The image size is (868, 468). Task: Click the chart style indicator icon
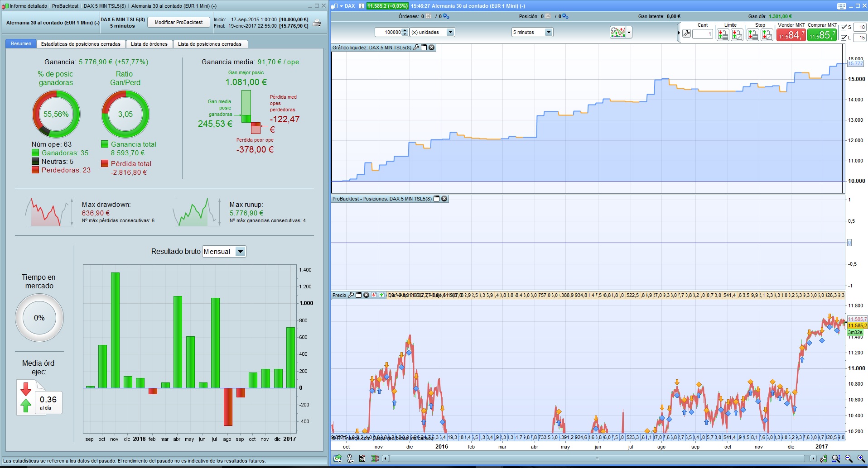pyautogui.click(x=618, y=32)
